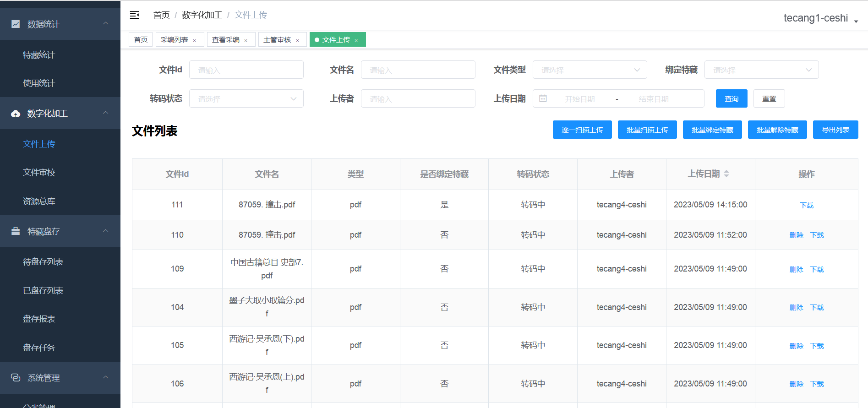Download file with Id 106
Viewport: 868px width, 408px height.
817,384
